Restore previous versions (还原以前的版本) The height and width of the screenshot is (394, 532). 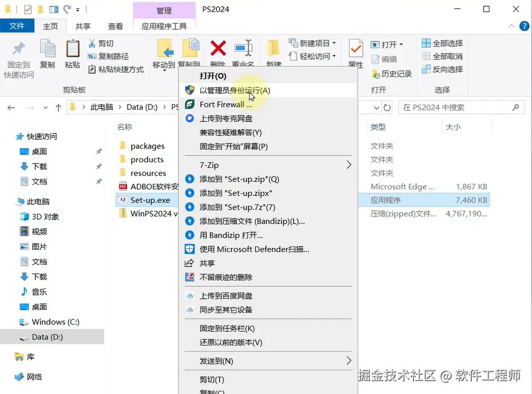click(x=268, y=342)
